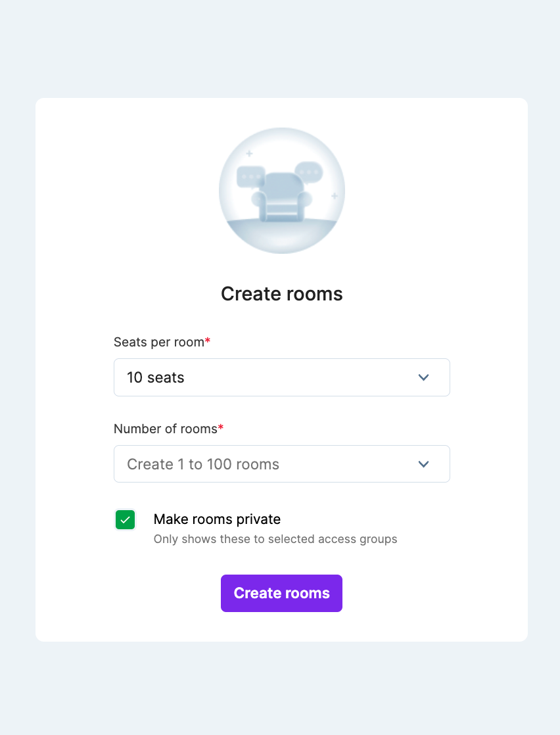This screenshot has width=560, height=735.
Task: Click the plus sparkle at right of illustration
Action: (334, 196)
